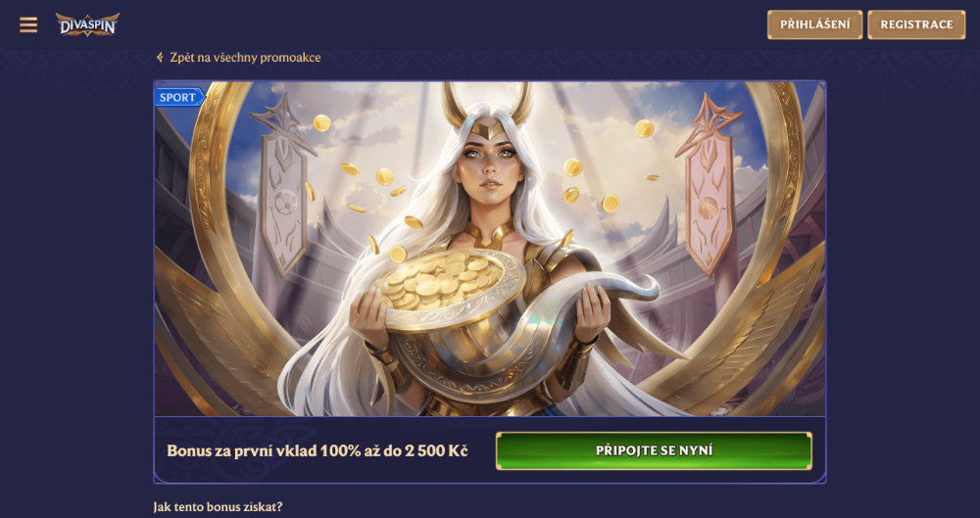Click the DivaSpin logo
This screenshot has width=980, height=518.
(x=87, y=24)
